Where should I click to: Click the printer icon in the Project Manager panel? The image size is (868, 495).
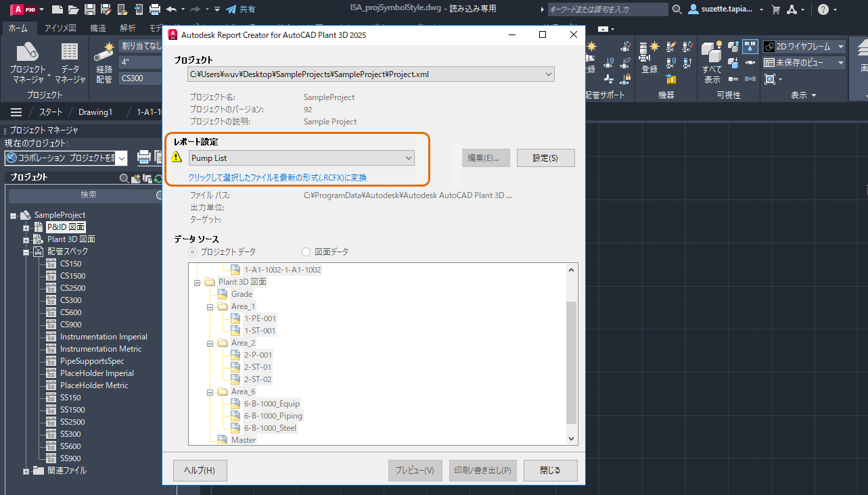click(x=144, y=158)
